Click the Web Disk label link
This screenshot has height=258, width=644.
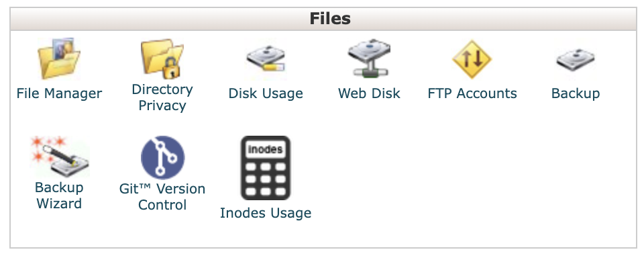pyautogui.click(x=369, y=93)
